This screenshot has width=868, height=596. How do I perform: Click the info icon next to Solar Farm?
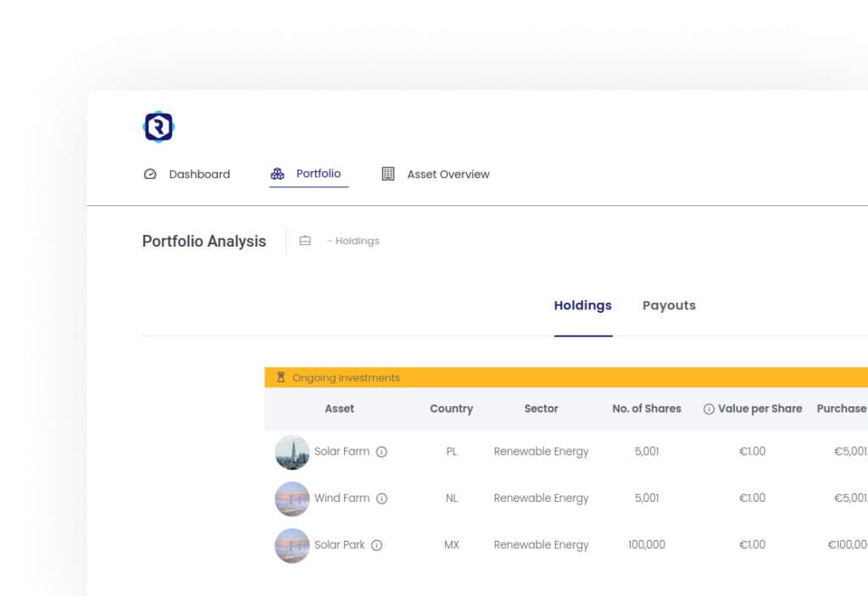coord(382,452)
